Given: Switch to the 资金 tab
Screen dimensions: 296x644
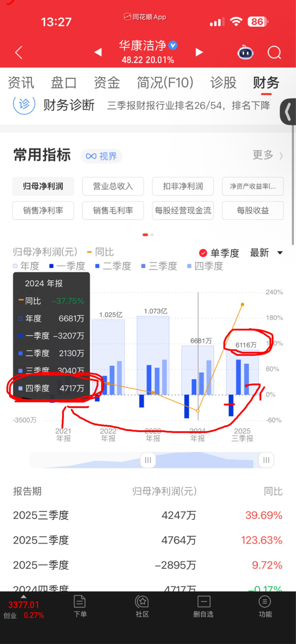Looking at the screenshot, I should click(x=107, y=83).
